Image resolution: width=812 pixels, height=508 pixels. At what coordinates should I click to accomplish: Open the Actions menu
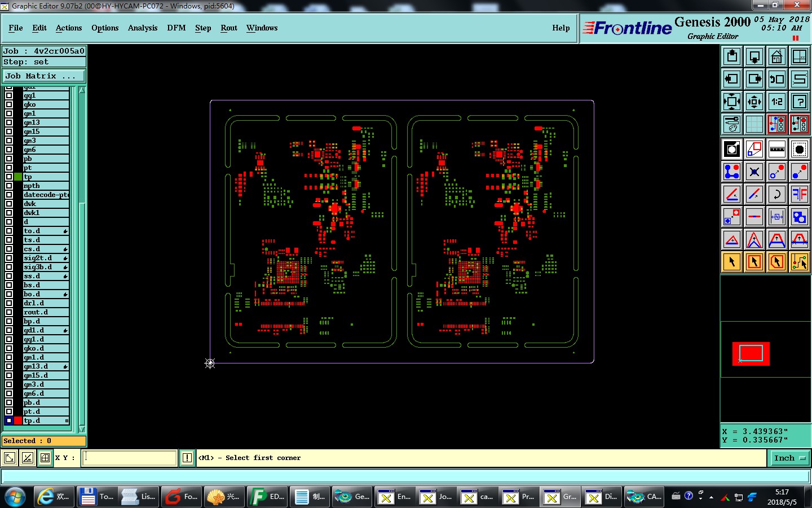(69, 28)
